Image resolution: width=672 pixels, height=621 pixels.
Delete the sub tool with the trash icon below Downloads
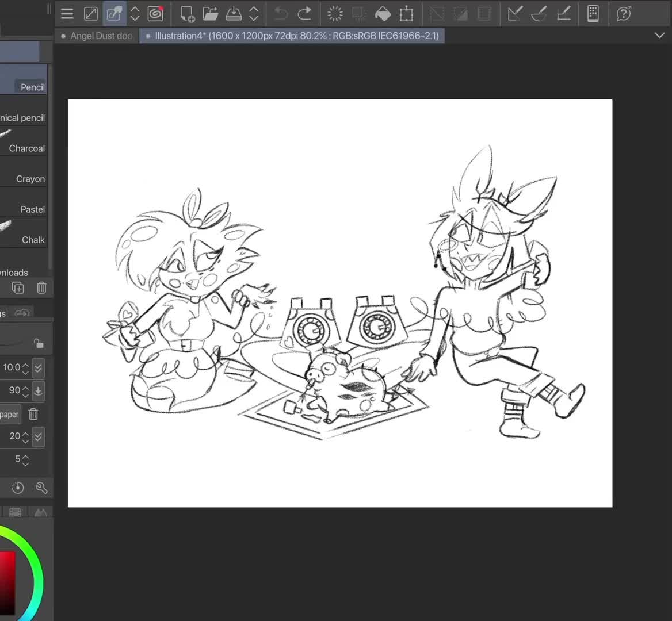coord(41,288)
